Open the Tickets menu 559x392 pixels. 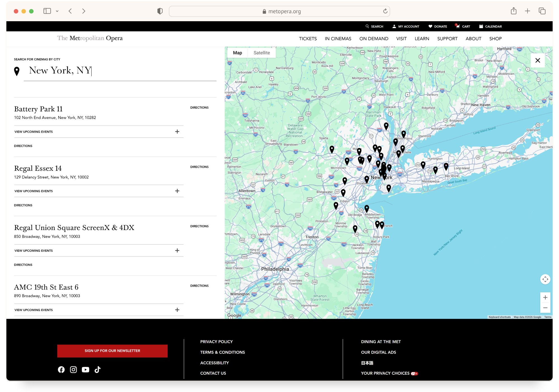(x=308, y=39)
